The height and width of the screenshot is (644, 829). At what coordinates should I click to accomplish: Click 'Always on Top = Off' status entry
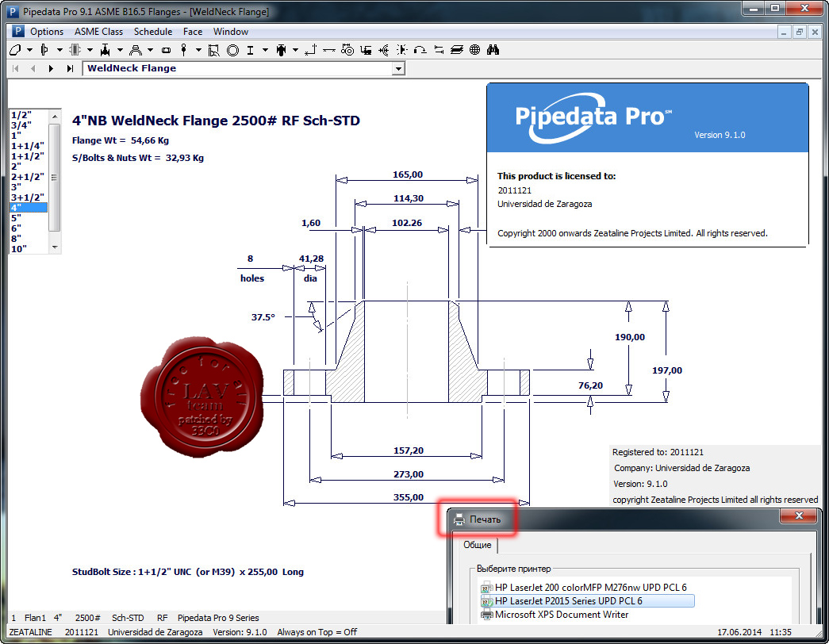(317, 632)
